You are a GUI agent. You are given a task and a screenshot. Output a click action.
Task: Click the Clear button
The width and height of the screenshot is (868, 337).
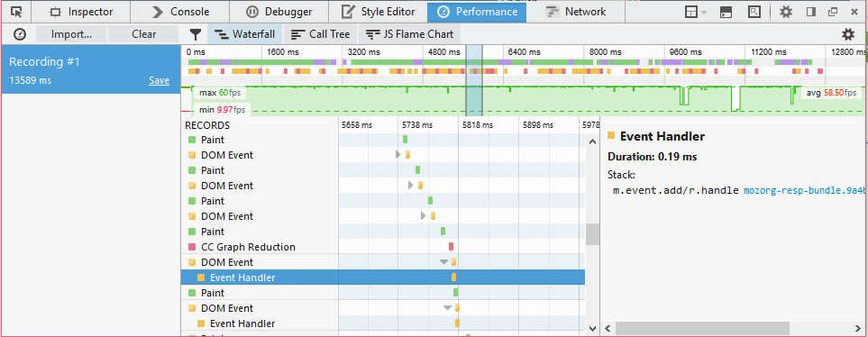pyautogui.click(x=144, y=34)
